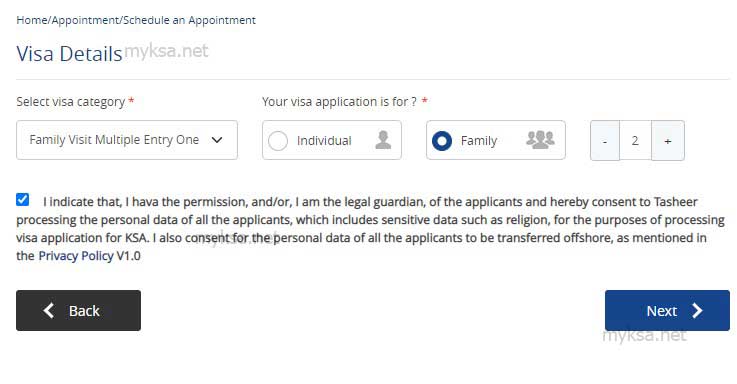Select the Individual radio button
Image resolution: width=737 pixels, height=384 pixels.
[x=278, y=141]
